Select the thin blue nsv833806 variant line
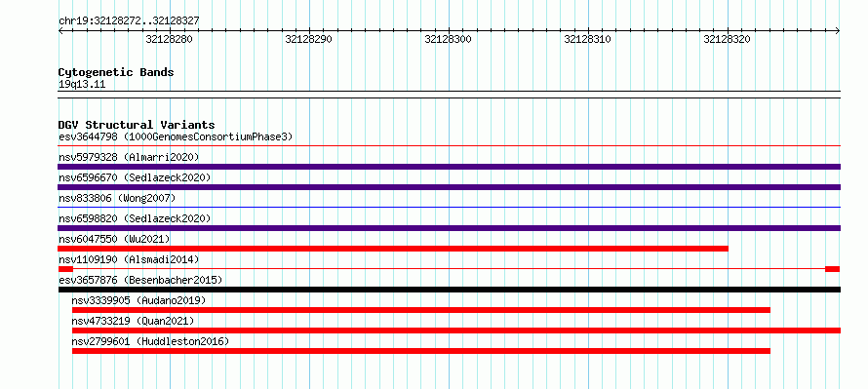868x389 pixels. tap(449, 208)
